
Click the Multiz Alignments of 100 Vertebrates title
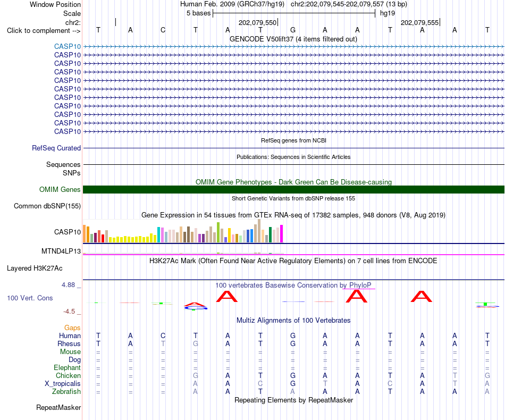pos(293,321)
